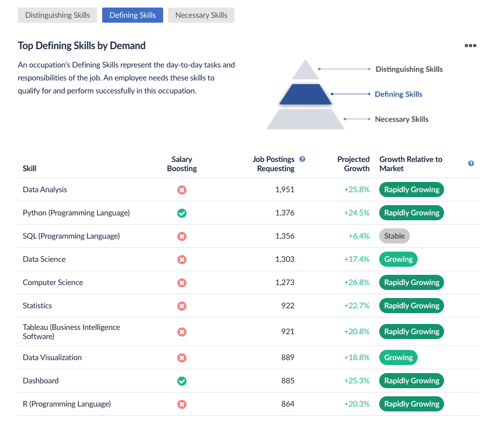Click Tableau salary boosting red X icon
The image size is (504, 426).
(x=182, y=332)
